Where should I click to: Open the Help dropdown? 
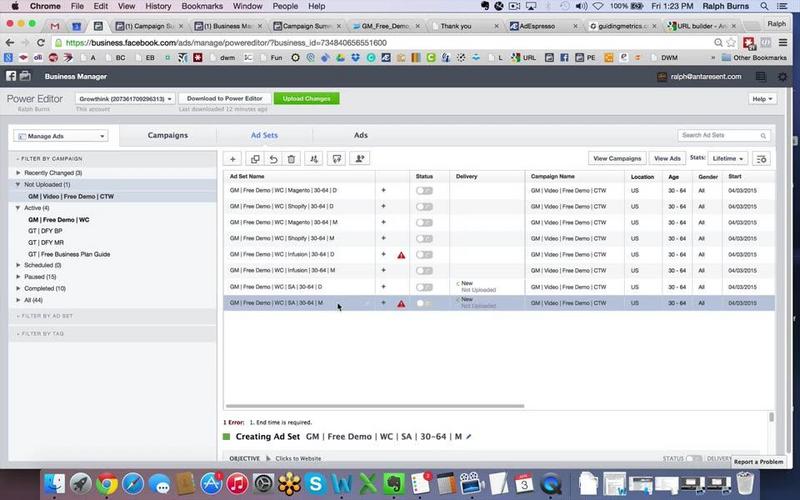pos(762,99)
